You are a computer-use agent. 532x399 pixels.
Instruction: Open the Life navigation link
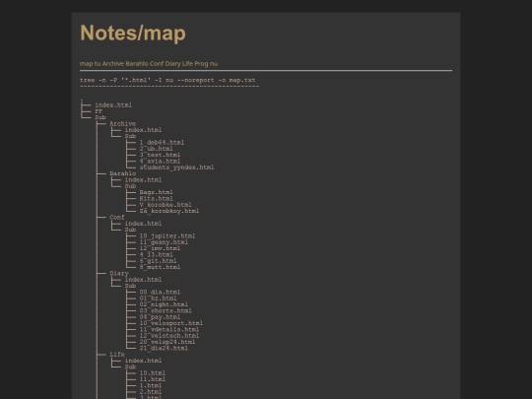[x=187, y=64]
